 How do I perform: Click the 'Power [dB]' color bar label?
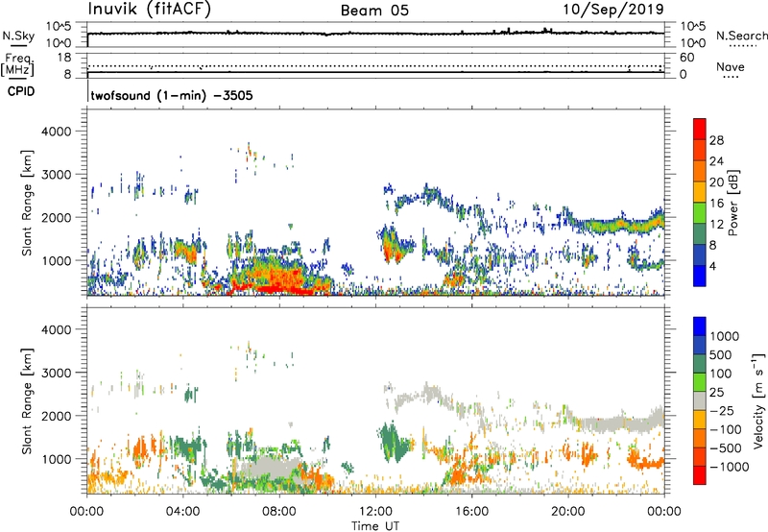click(x=732, y=203)
